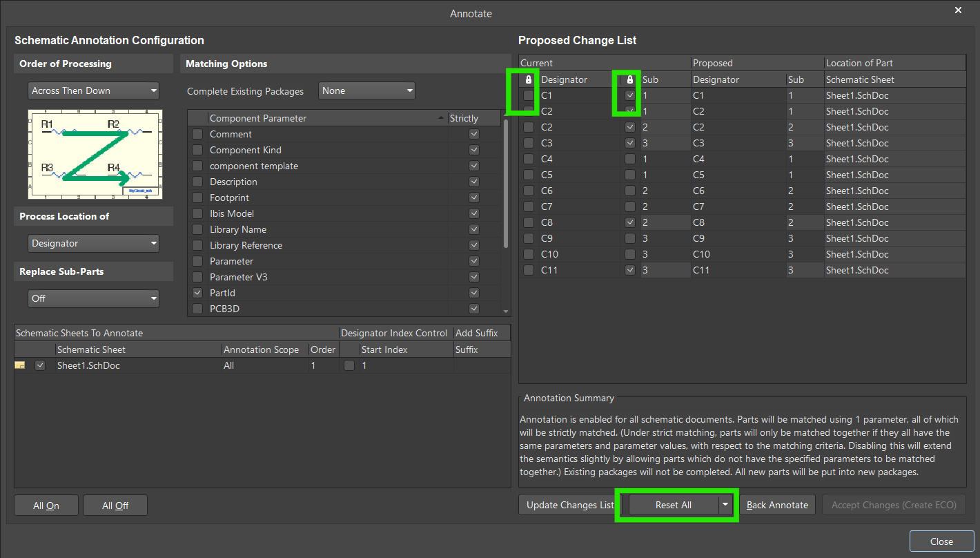This screenshot has height=558, width=980.
Task: Enable the PCB3D parameter checkbox
Action: (x=197, y=309)
